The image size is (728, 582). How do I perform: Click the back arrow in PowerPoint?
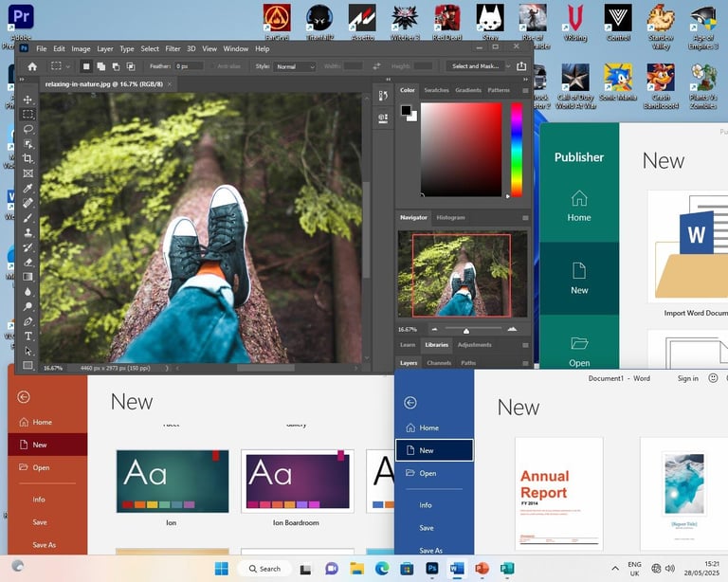[x=24, y=397]
